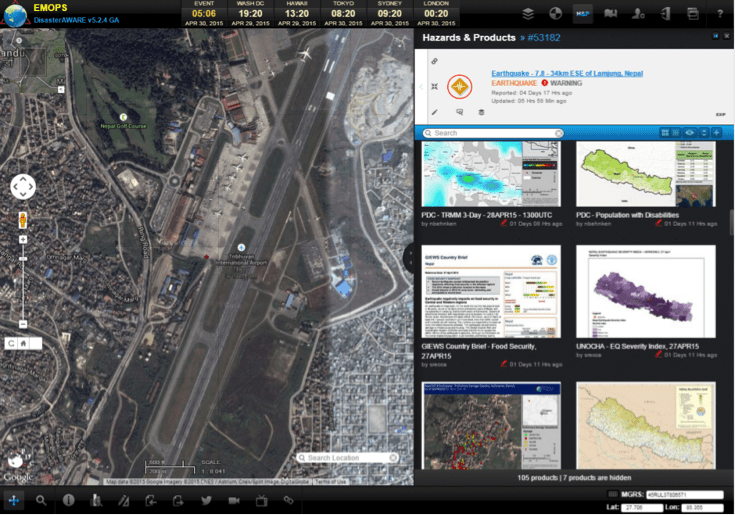Click EXP to expand hazard details

click(x=718, y=114)
